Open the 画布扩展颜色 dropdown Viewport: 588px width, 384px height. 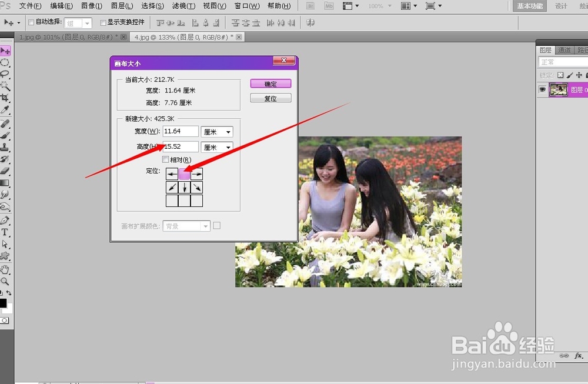[x=186, y=226]
